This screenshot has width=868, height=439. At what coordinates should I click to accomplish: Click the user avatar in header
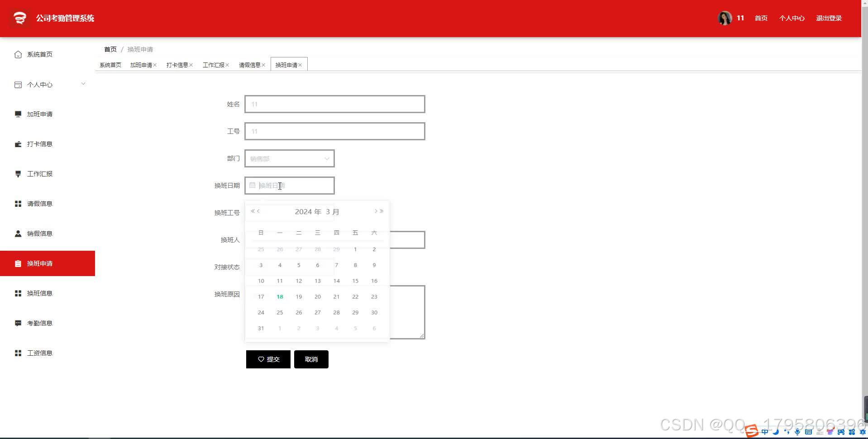click(725, 18)
